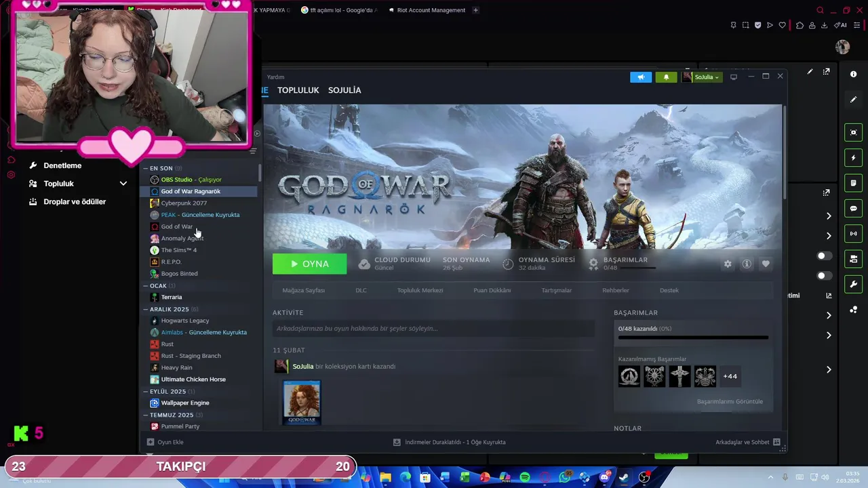
Task: Add God of War Ragnarök to favorites heart
Action: pos(766,264)
